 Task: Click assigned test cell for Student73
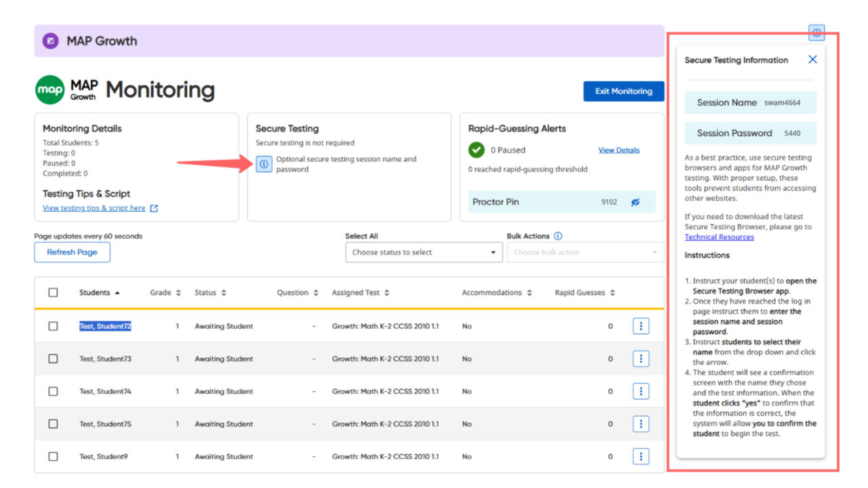pyautogui.click(x=385, y=359)
